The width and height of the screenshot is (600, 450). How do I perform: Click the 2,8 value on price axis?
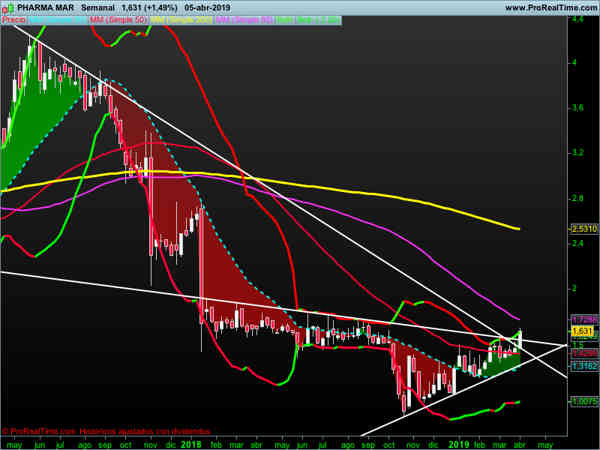pyautogui.click(x=578, y=198)
